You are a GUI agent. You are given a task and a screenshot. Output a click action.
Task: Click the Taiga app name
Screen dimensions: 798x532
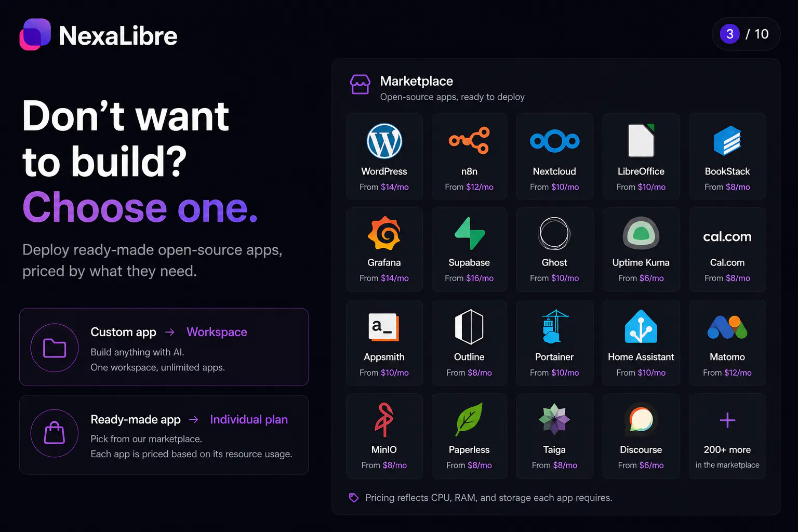coord(554,450)
